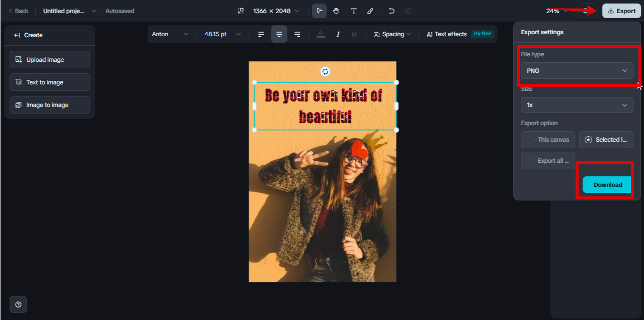Open Text to image
This screenshot has height=320, width=644.
[x=50, y=82]
